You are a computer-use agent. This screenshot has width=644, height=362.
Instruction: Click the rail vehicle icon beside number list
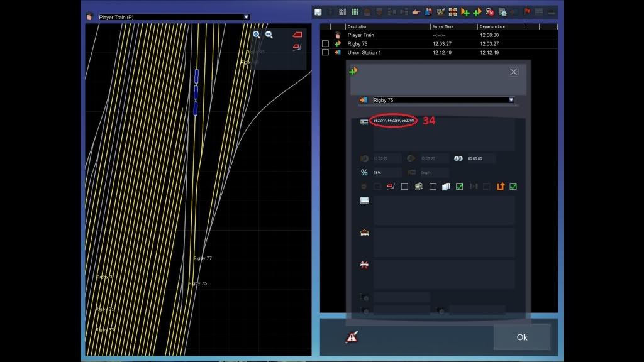pos(364,122)
